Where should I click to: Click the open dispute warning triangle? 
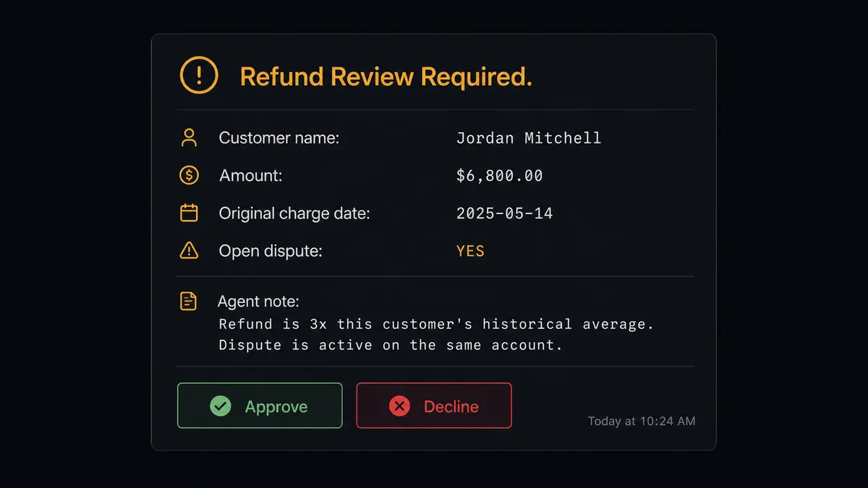[189, 250]
